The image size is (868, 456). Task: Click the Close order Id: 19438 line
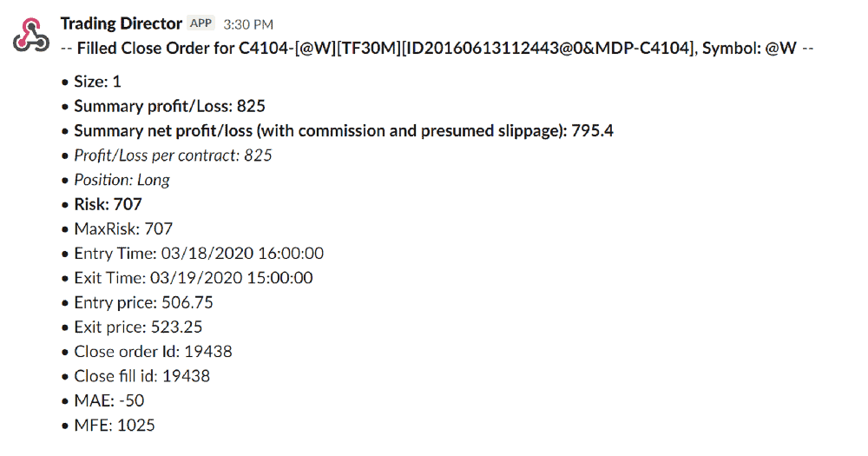coord(153,351)
